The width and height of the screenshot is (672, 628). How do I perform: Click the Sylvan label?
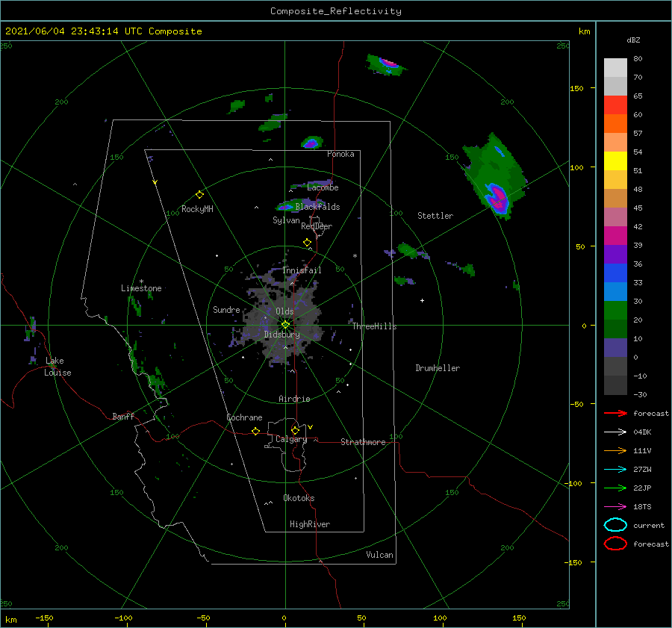286,220
